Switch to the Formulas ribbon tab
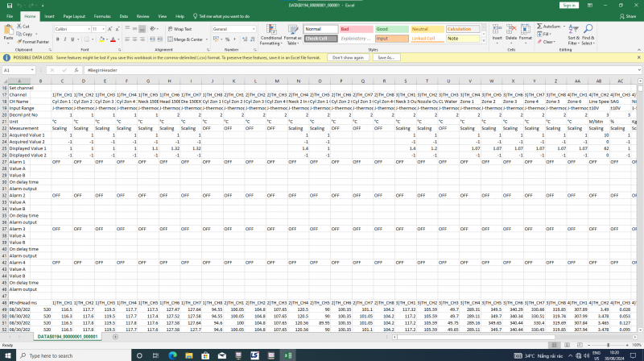 [x=102, y=15]
